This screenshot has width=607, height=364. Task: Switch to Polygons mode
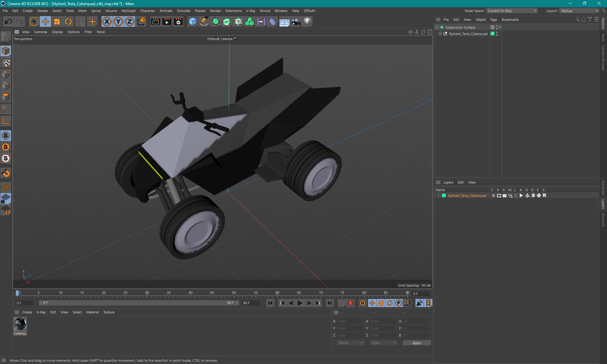(x=6, y=97)
